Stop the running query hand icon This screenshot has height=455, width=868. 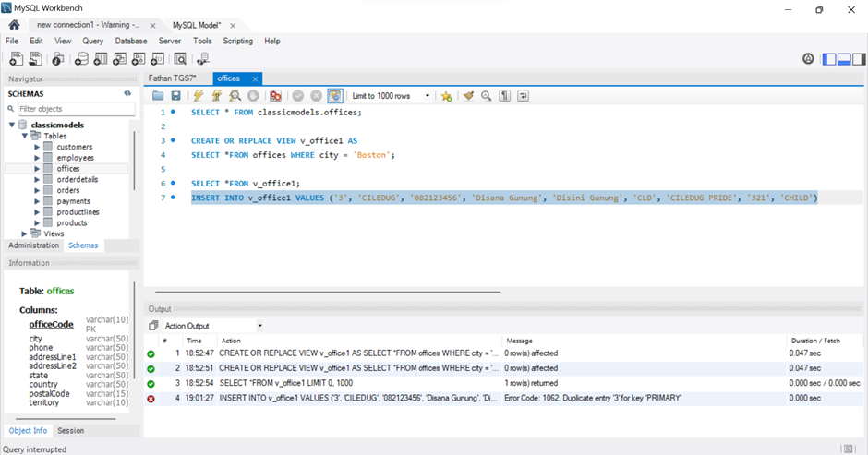[x=253, y=96]
